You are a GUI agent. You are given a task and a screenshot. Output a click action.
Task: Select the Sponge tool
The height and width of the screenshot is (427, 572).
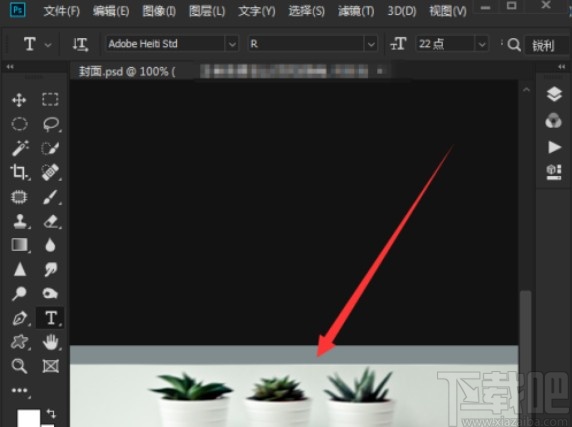click(x=50, y=294)
